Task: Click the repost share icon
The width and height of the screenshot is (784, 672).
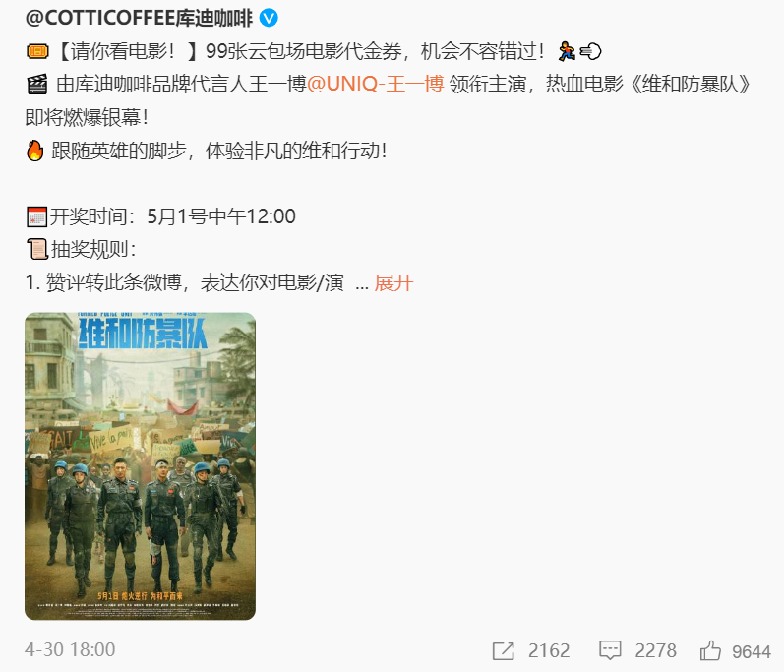Action: [503, 651]
